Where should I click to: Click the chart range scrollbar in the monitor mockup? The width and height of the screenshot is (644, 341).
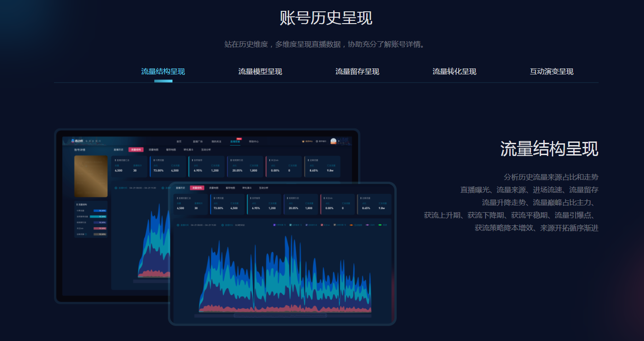coord(151,281)
